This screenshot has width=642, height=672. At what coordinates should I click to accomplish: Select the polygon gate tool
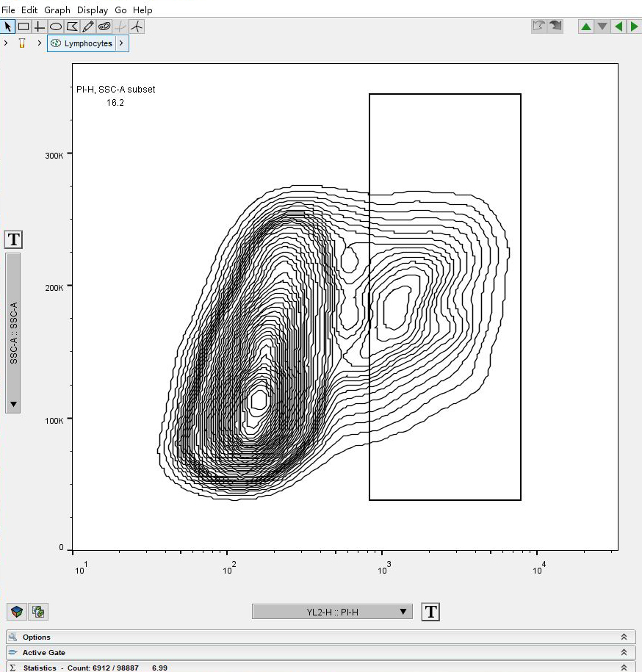point(72,26)
